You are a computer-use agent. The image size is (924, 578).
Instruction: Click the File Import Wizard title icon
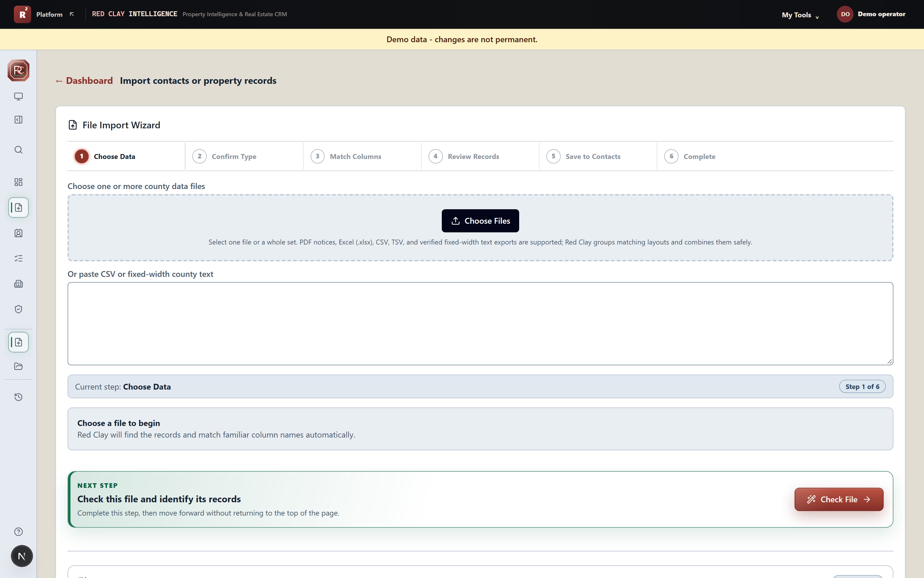(x=72, y=125)
